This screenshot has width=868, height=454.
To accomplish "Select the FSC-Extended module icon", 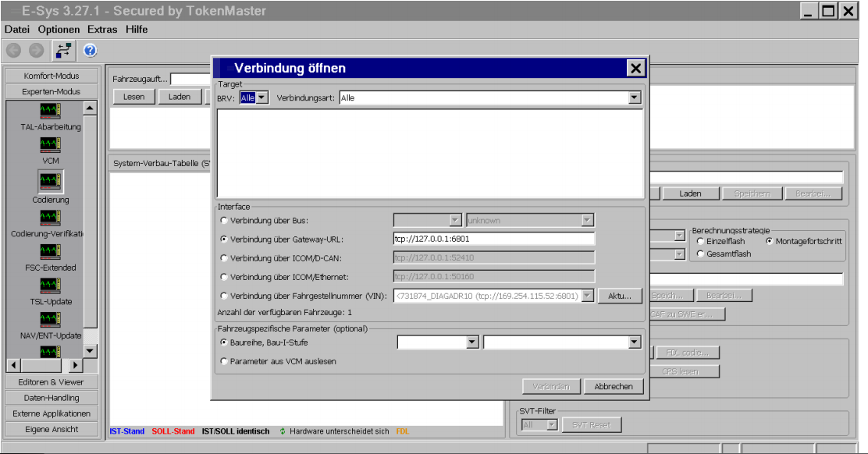I will pyautogui.click(x=51, y=252).
